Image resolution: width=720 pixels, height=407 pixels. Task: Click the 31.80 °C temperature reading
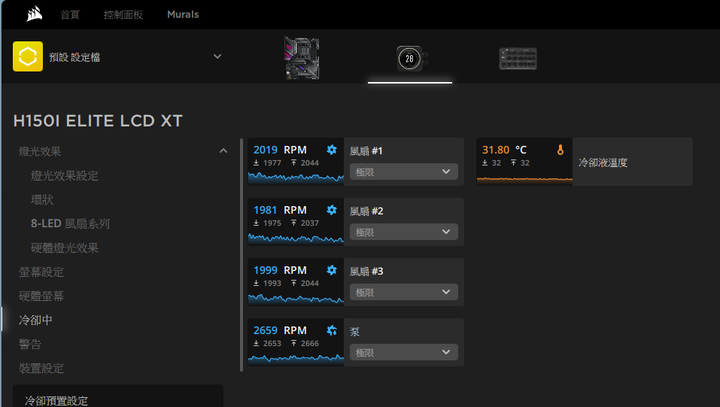click(504, 150)
